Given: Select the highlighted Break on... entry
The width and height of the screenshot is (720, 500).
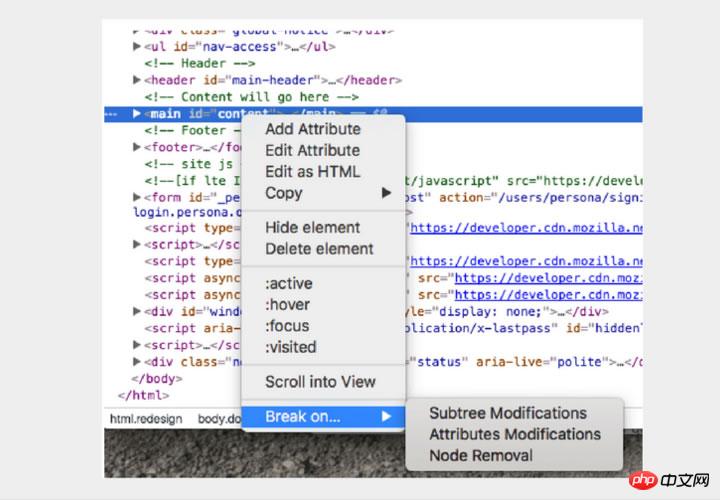Looking at the screenshot, I should point(323,416).
